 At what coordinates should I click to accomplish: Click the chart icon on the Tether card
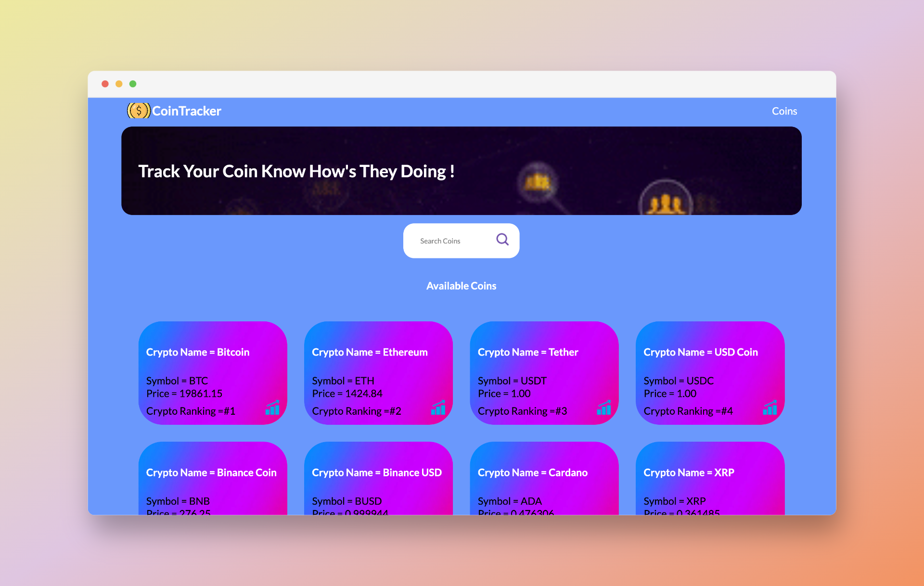(x=604, y=408)
